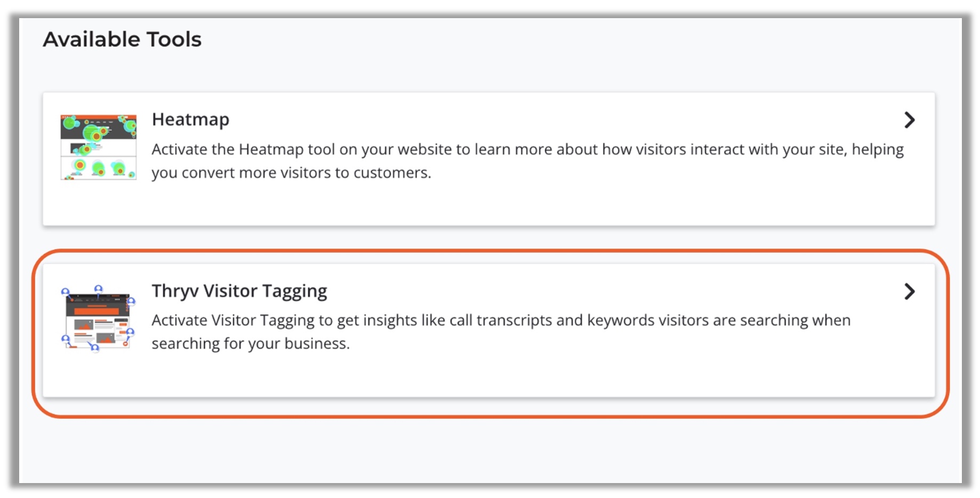This screenshot has height=498, width=980.
Task: Click the Visitor Tagging description paragraph
Action: pyautogui.click(x=501, y=332)
